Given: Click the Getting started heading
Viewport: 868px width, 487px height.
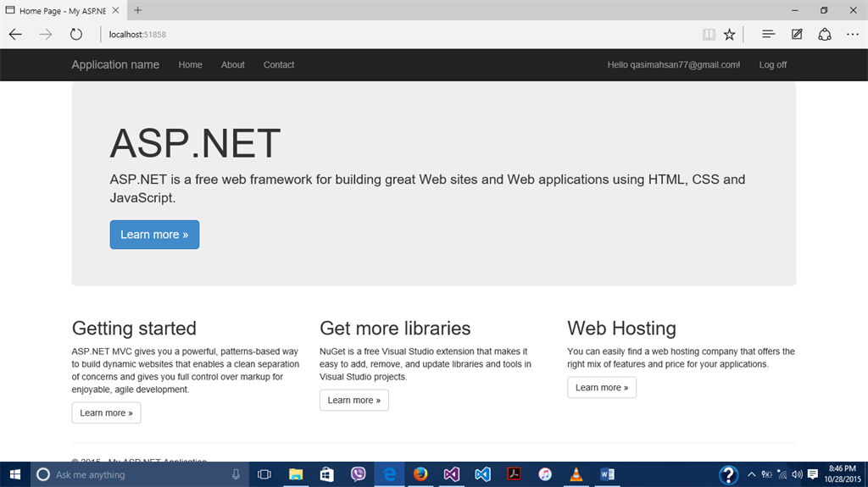Looking at the screenshot, I should [x=134, y=328].
